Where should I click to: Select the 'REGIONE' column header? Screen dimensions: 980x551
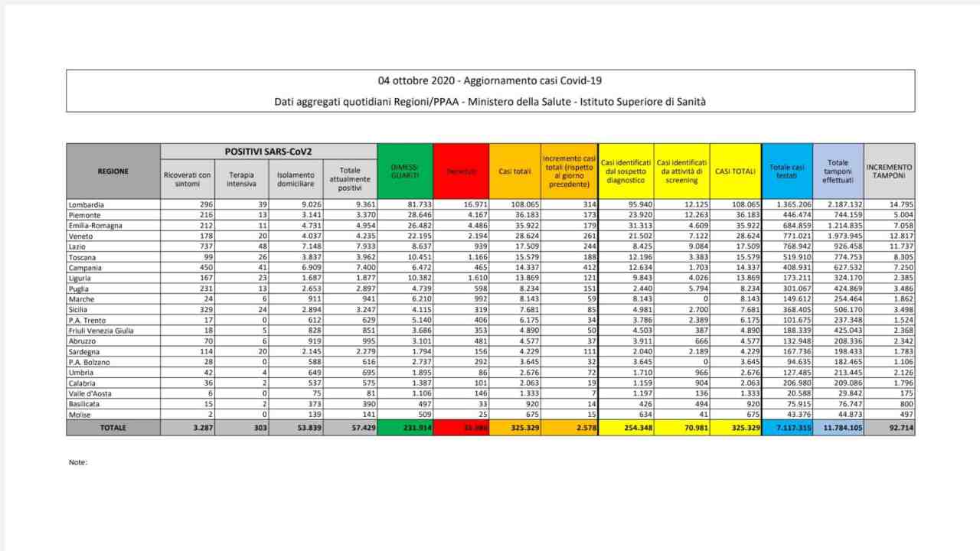tap(113, 171)
